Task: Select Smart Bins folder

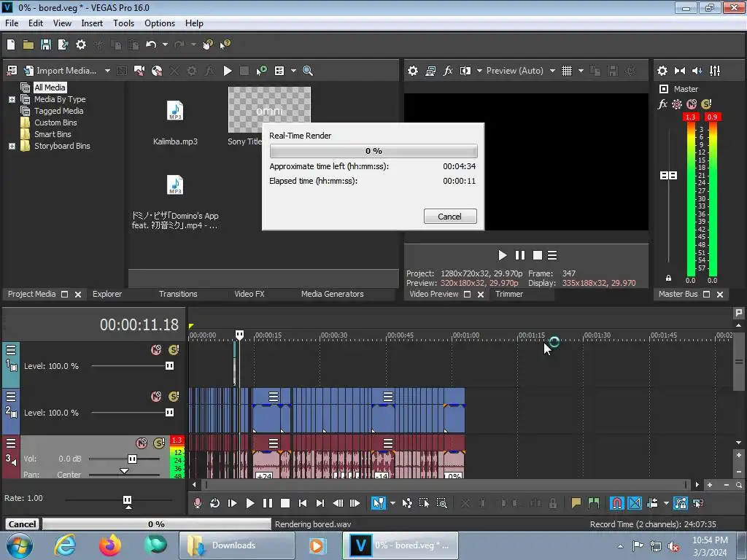Action: pos(53,134)
